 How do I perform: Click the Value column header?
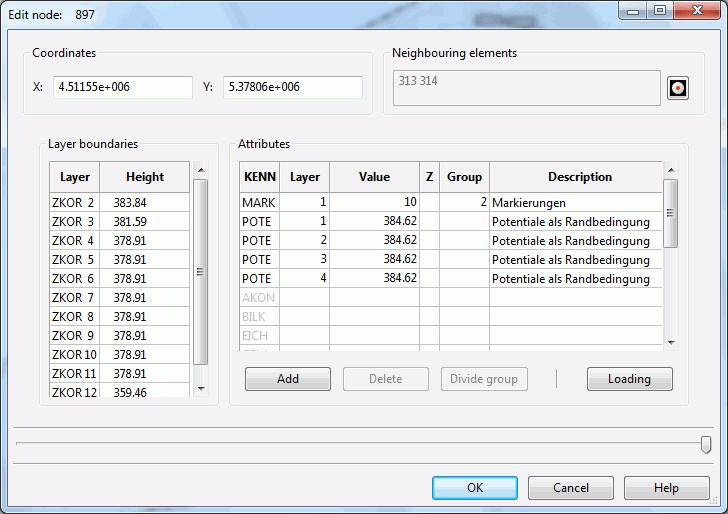(x=374, y=177)
